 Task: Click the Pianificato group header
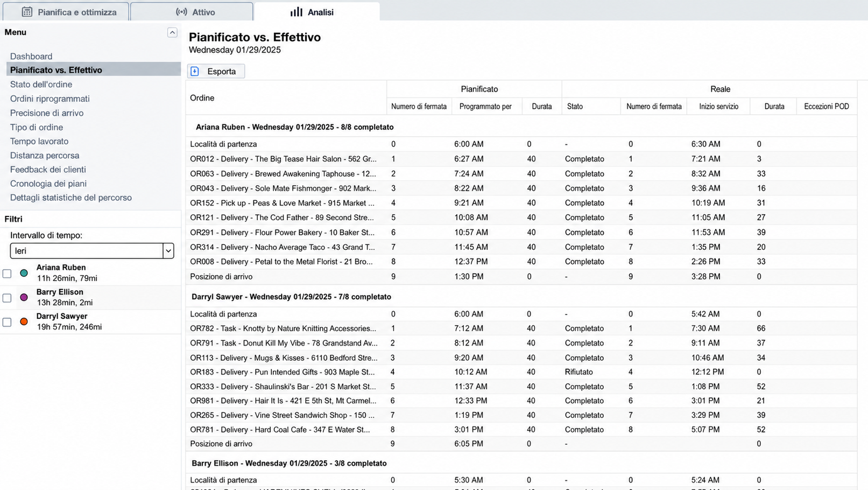click(x=479, y=89)
